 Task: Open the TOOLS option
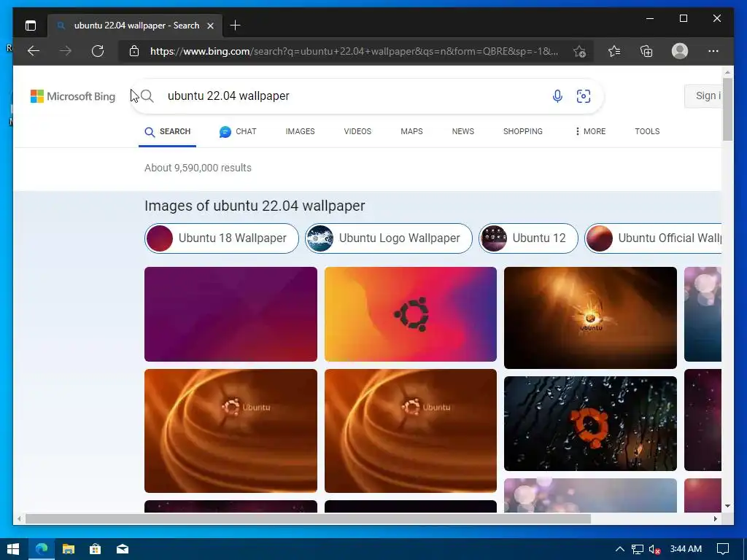[x=647, y=131]
